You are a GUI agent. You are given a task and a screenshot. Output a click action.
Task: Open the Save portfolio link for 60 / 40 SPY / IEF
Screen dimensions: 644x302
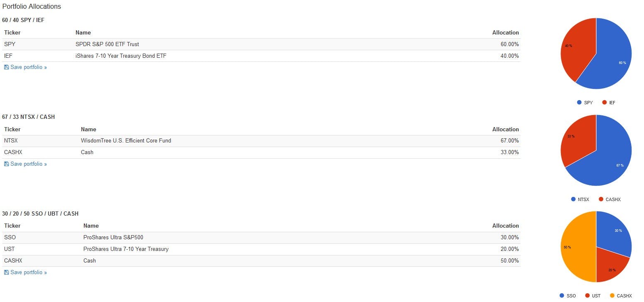pos(28,67)
